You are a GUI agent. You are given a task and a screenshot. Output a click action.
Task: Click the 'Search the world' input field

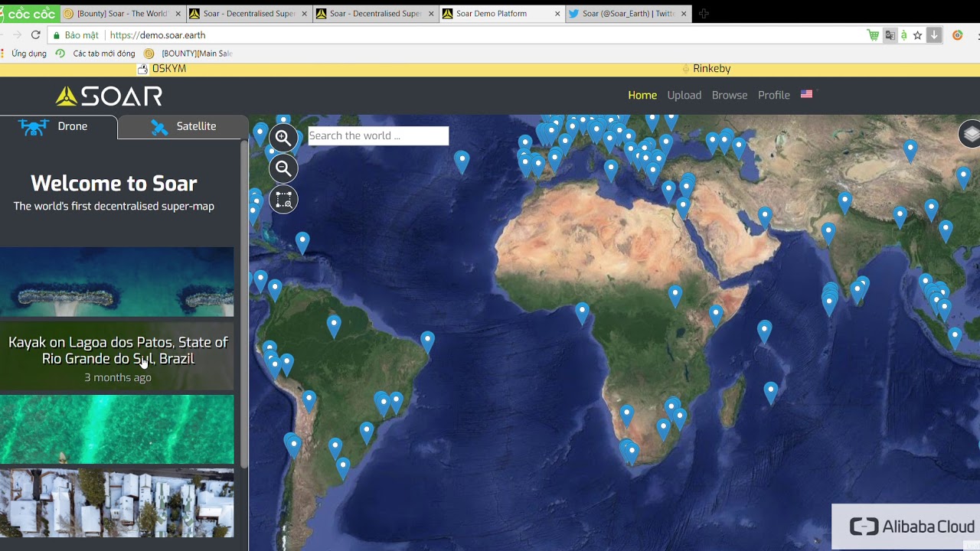(378, 135)
